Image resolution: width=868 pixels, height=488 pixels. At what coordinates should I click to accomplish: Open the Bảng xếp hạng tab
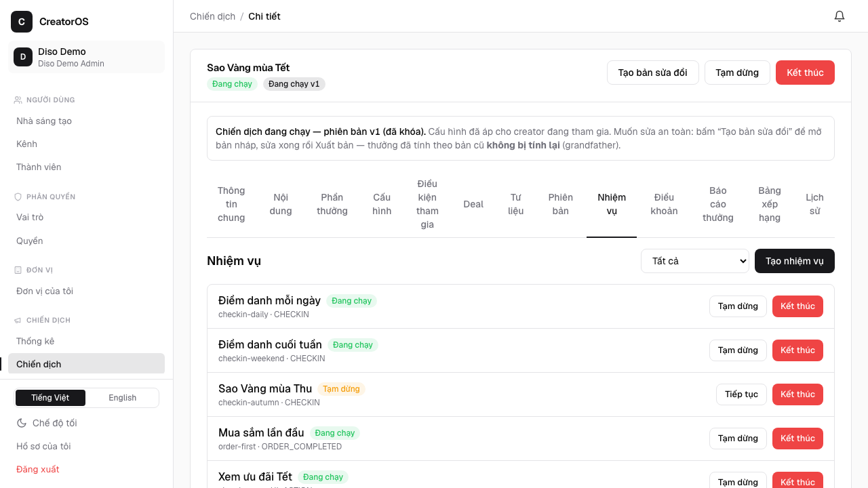coord(770,204)
